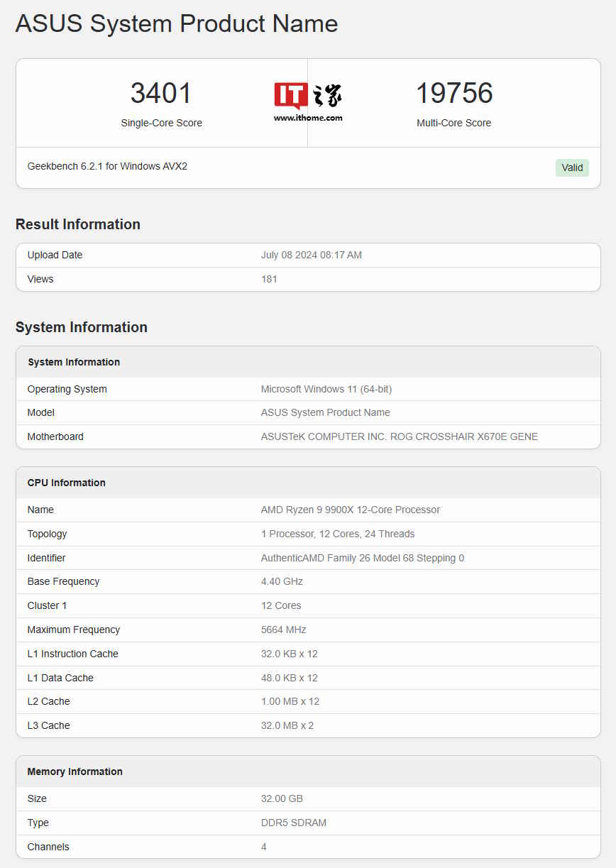Select the page title ASUS System Product Name
This screenshot has height=868, width=616.
177,23
